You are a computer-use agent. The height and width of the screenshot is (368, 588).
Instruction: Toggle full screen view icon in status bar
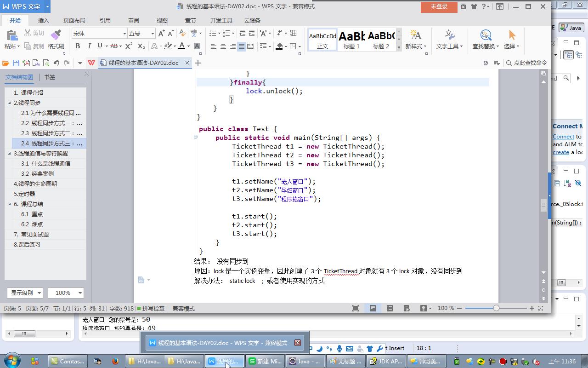355,308
